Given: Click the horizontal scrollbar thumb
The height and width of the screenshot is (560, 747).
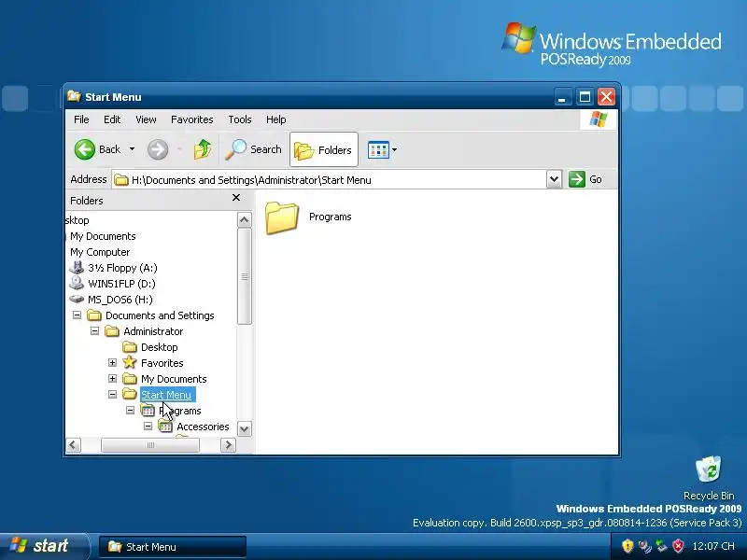Looking at the screenshot, I should tap(150, 445).
